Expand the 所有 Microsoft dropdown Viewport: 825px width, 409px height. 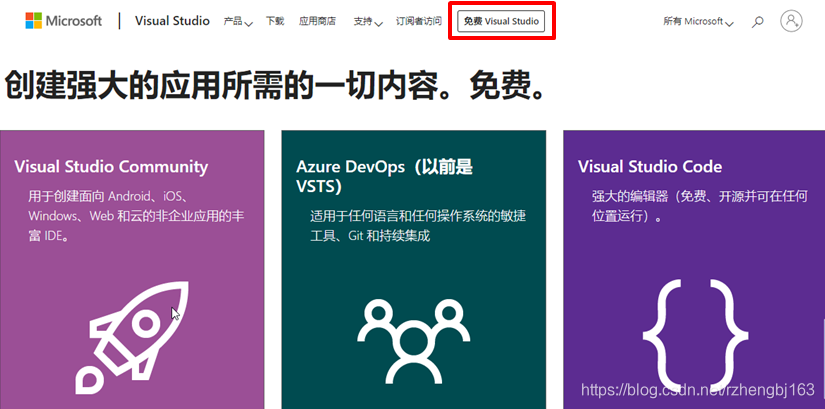tap(699, 22)
